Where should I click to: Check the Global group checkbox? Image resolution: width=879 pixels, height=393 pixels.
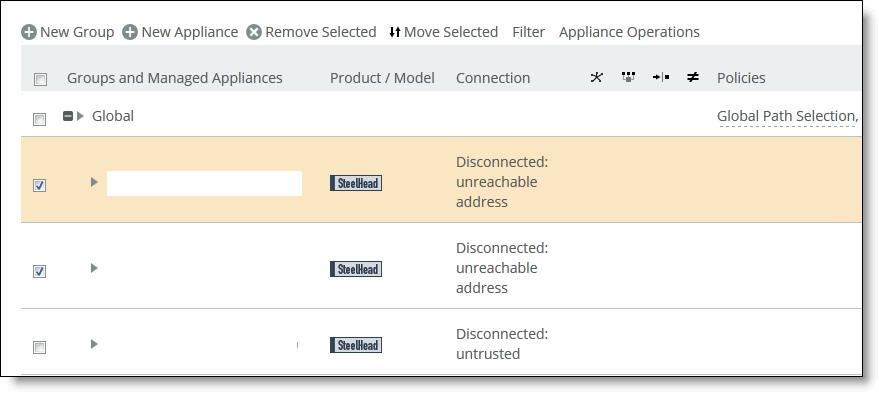point(39,119)
